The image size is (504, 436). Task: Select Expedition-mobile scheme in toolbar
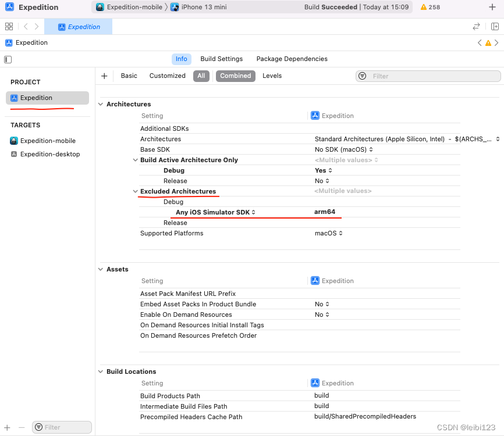[x=129, y=7]
